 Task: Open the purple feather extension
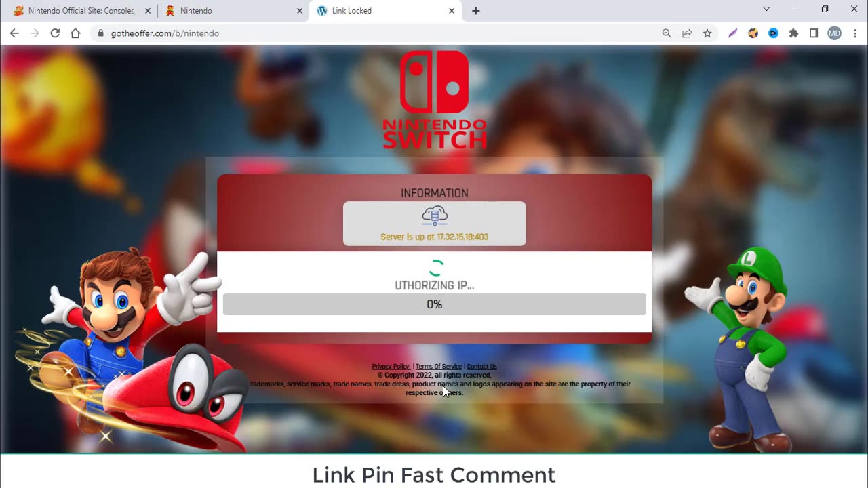(732, 33)
